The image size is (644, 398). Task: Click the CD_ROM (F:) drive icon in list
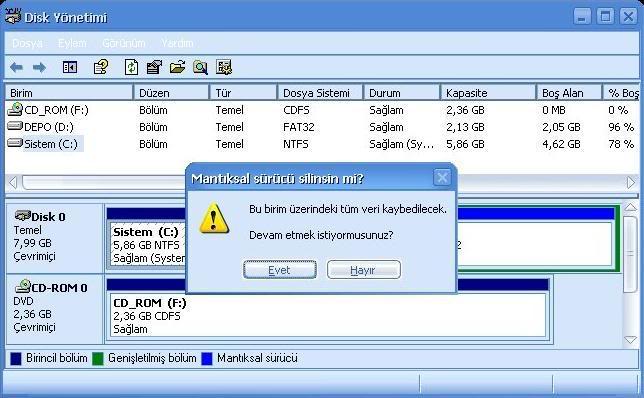(x=15, y=109)
